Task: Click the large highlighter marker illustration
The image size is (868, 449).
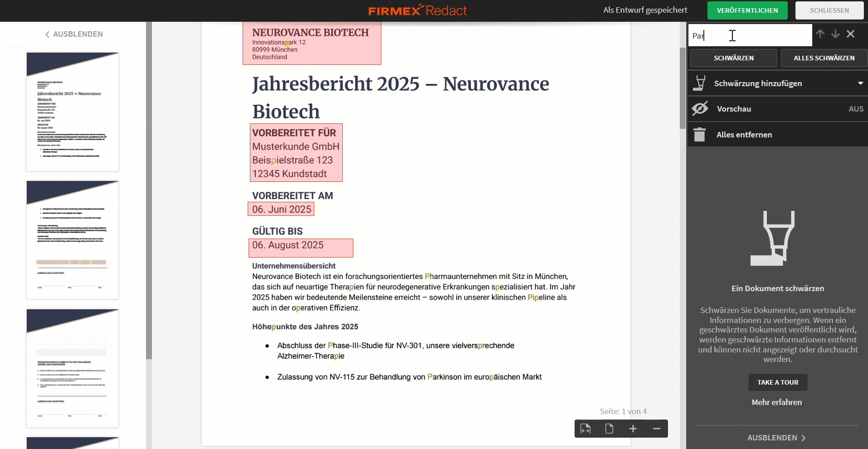Action: [772, 238]
